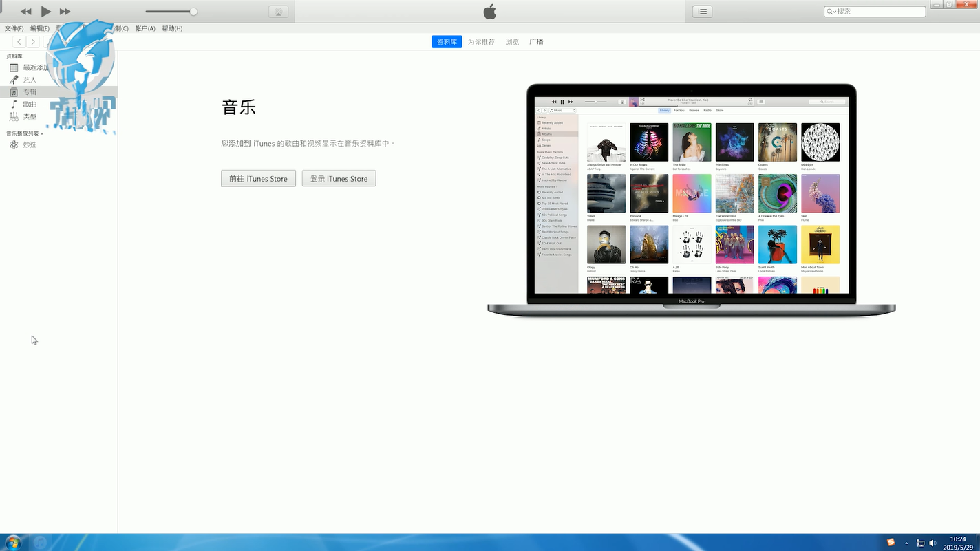Viewport: 980px width, 551px height.
Task: Switch to the 浏览 tab
Action: pyautogui.click(x=512, y=42)
